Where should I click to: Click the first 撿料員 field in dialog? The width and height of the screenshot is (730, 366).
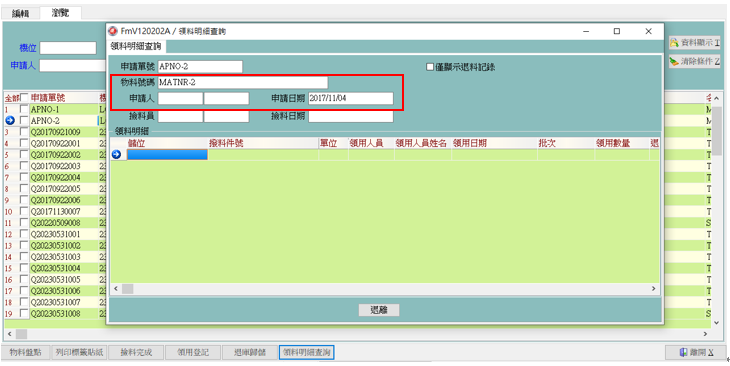180,116
